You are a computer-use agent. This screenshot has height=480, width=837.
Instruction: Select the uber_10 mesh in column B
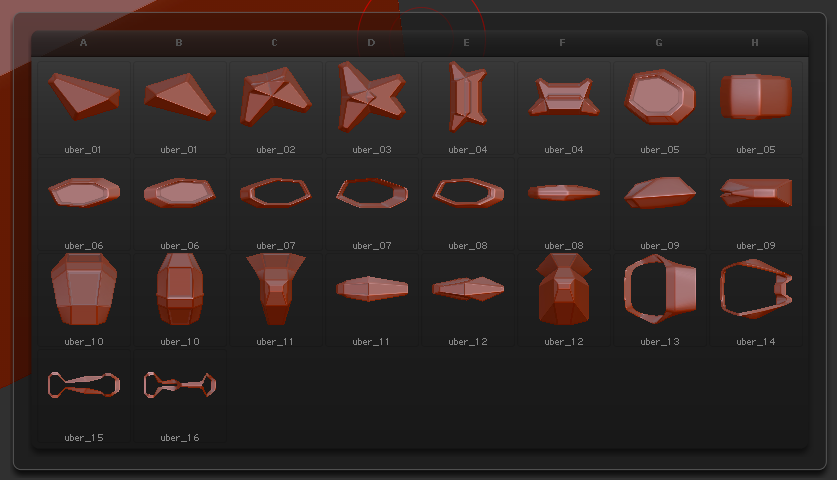coord(180,300)
